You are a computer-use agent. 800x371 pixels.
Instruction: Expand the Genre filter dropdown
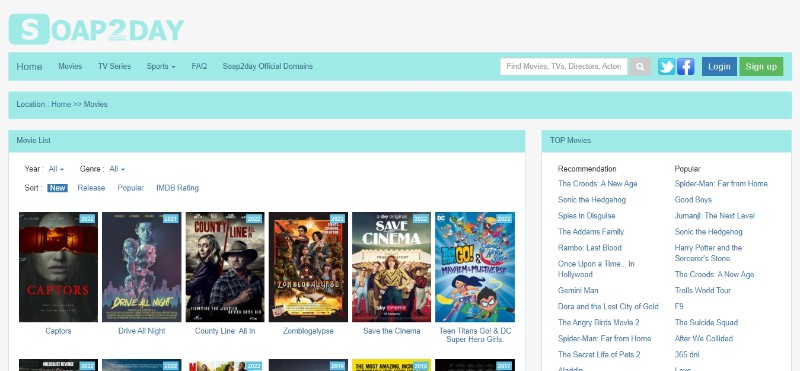pyautogui.click(x=117, y=169)
